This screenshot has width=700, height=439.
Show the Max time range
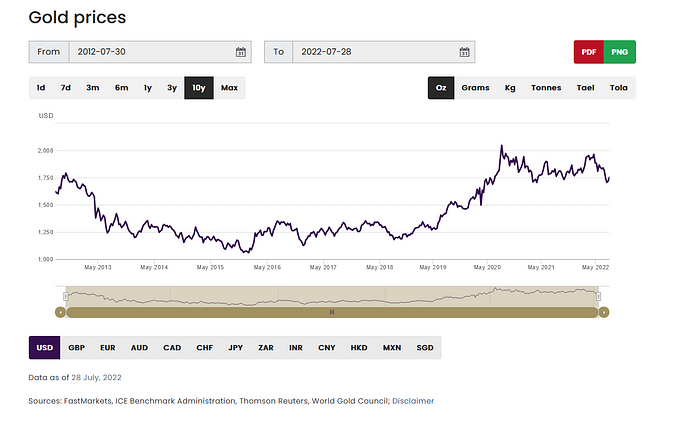(229, 88)
